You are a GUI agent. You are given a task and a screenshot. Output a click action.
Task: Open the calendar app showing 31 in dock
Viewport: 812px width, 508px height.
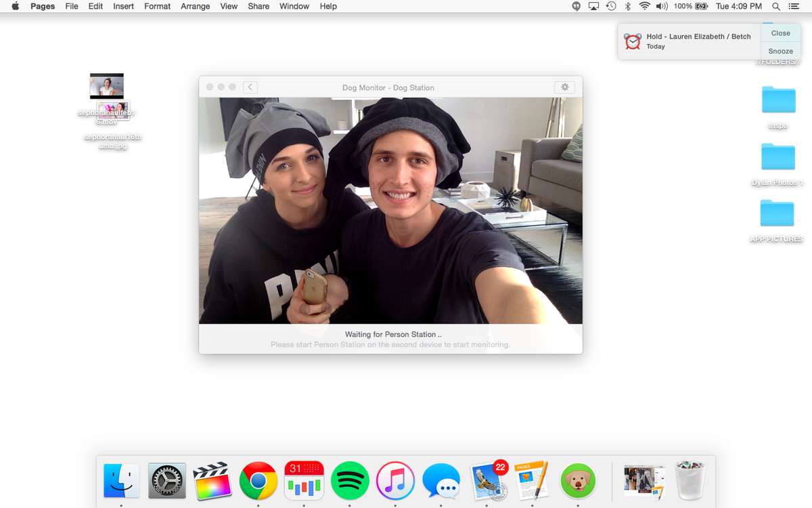click(x=304, y=481)
